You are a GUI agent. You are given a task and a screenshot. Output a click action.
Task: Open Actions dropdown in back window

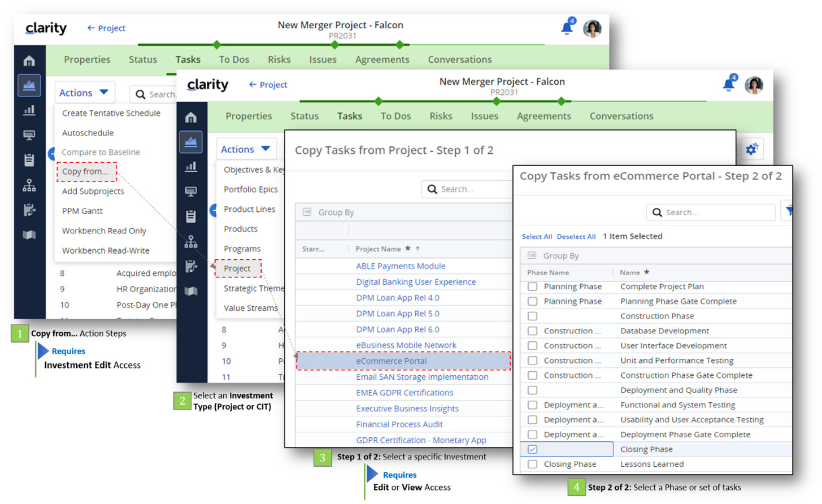click(x=84, y=93)
